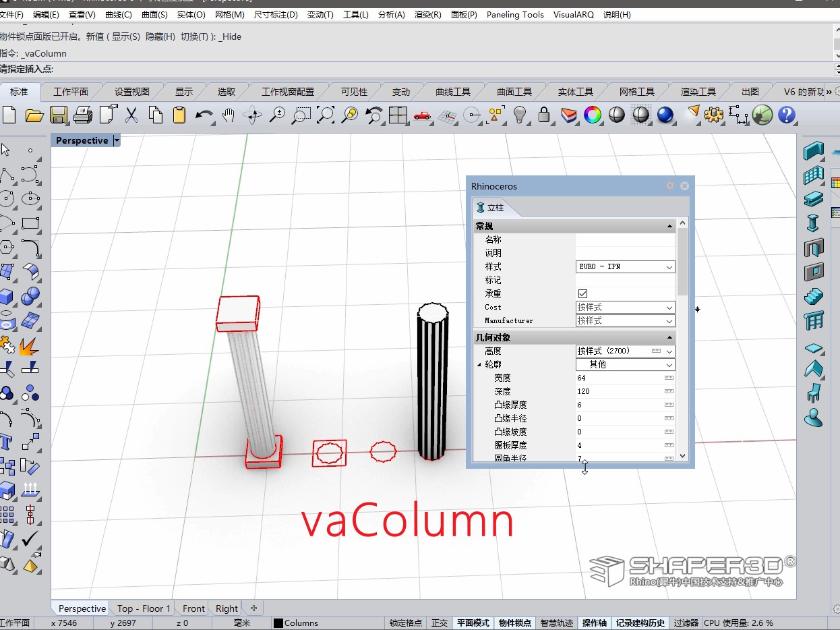840x630 pixels.
Task: Toggle 平面模式 in status bar
Action: pos(473,623)
